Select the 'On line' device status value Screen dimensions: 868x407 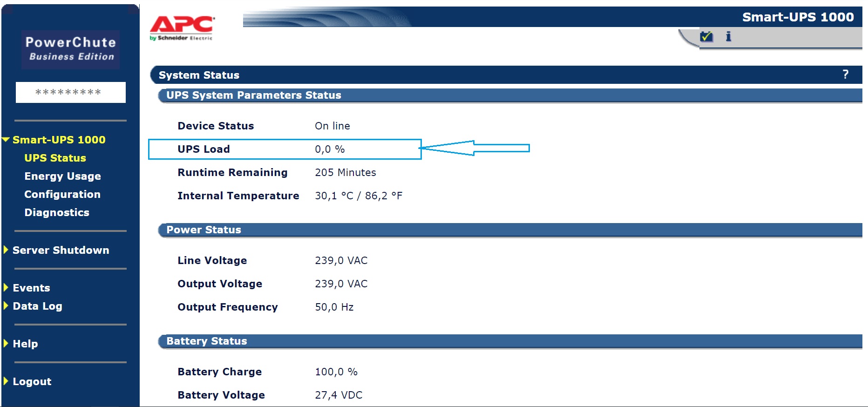(332, 126)
